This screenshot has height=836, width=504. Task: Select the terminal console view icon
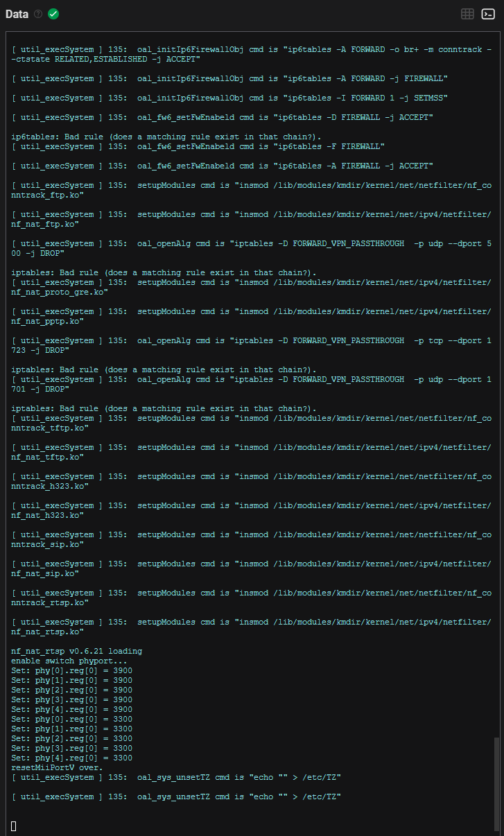[488, 14]
